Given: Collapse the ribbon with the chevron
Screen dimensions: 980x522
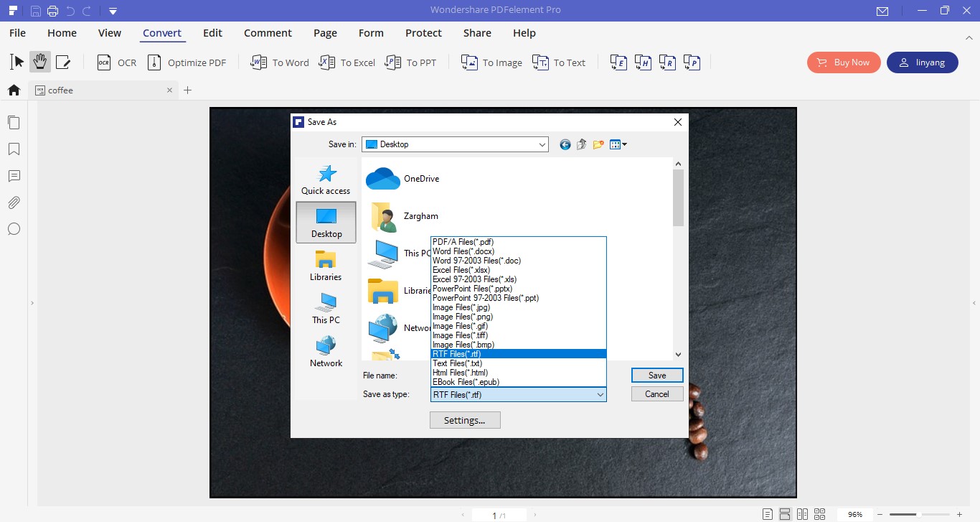Looking at the screenshot, I should pyautogui.click(x=969, y=37).
